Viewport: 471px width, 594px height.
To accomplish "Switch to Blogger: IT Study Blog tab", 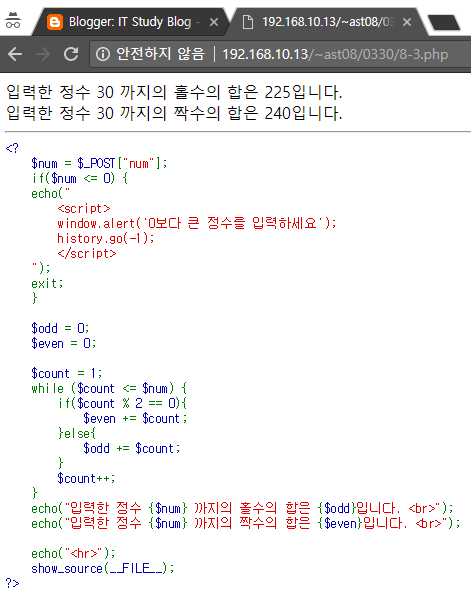I will pyautogui.click(x=131, y=22).
